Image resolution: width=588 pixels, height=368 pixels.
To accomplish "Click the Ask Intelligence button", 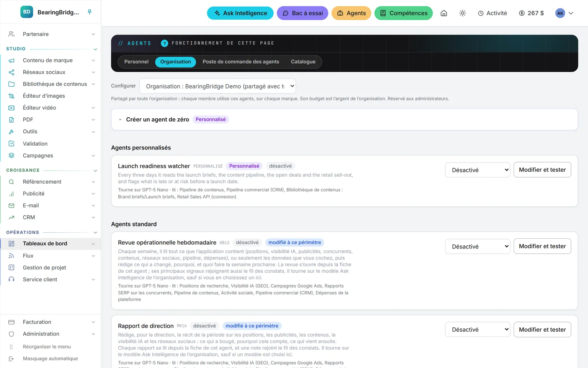I will tap(240, 13).
